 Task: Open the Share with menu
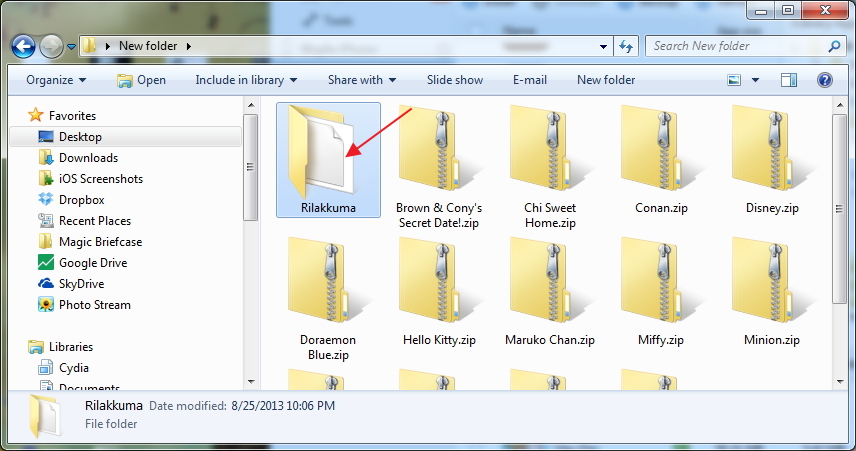[x=362, y=80]
